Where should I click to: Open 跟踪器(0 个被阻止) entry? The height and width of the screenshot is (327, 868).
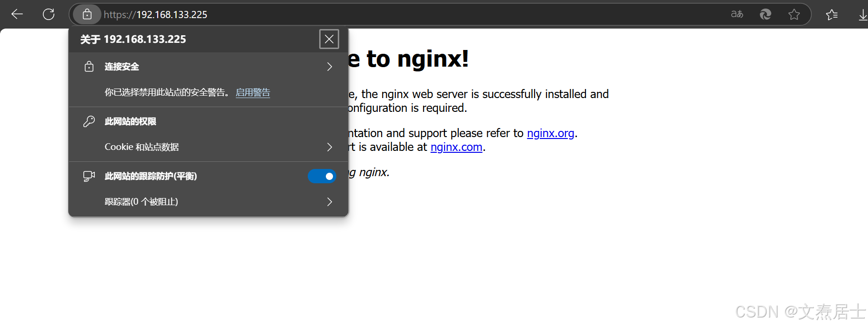point(209,202)
